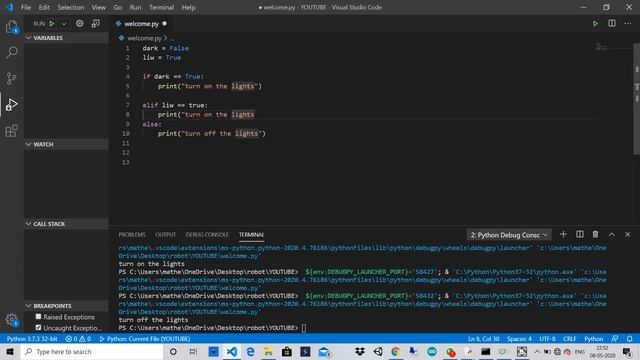The height and width of the screenshot is (360, 640).
Task: Run Python file with top-right play button
Action: [596, 24]
